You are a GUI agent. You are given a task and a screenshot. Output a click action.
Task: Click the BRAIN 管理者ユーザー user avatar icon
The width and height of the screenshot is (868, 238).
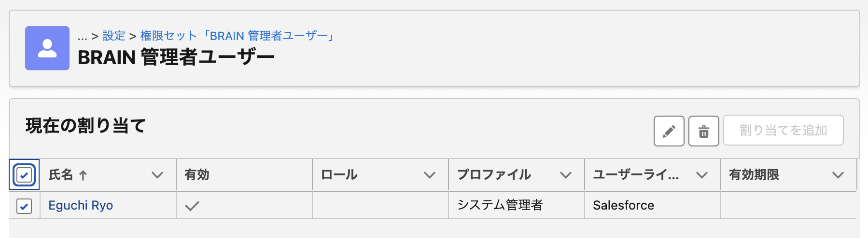[x=47, y=48]
